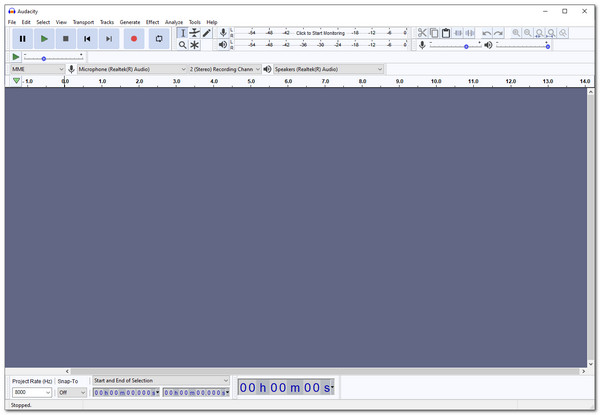This screenshot has width=600, height=415.
Task: Open the Generate menu
Action: coord(130,22)
